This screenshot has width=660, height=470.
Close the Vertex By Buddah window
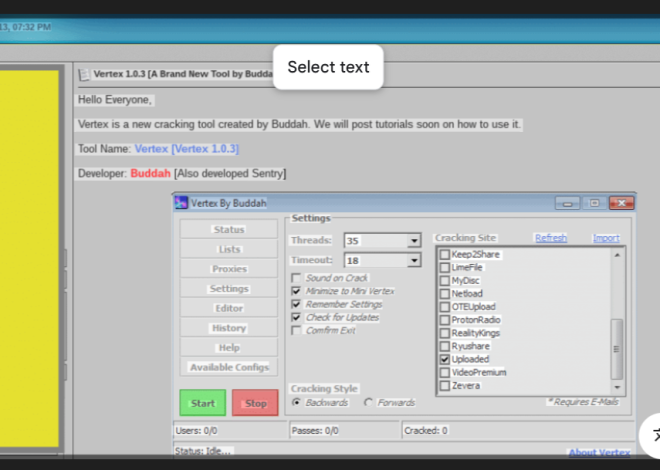tap(621, 203)
